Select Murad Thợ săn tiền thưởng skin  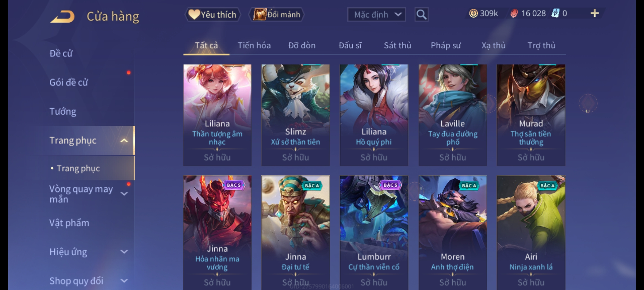tap(531, 115)
